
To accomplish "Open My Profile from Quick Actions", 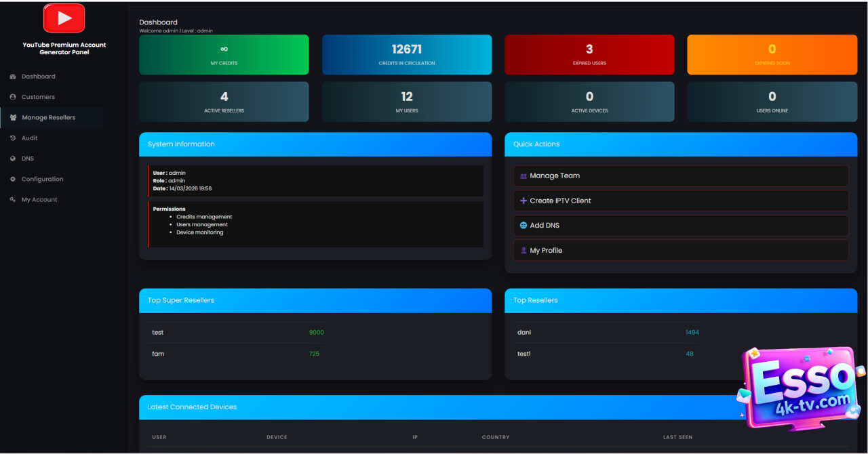I will click(x=680, y=251).
